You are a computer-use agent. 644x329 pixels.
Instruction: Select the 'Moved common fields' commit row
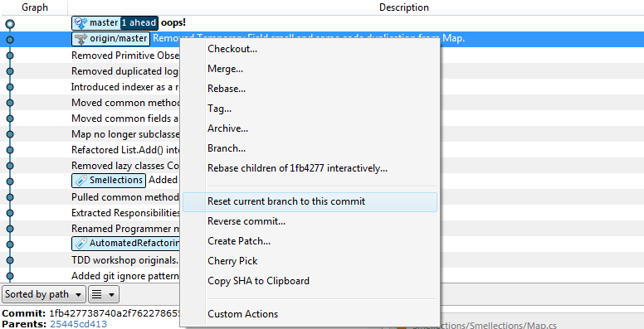(90, 119)
